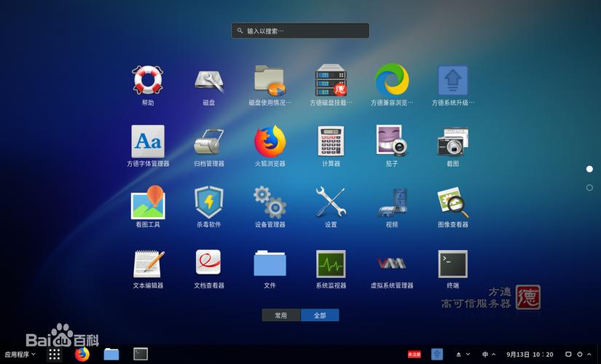Screen dimensions: 601x364
Task: Open the 帮助 (Help) lifebuoy app
Action: 147,80
